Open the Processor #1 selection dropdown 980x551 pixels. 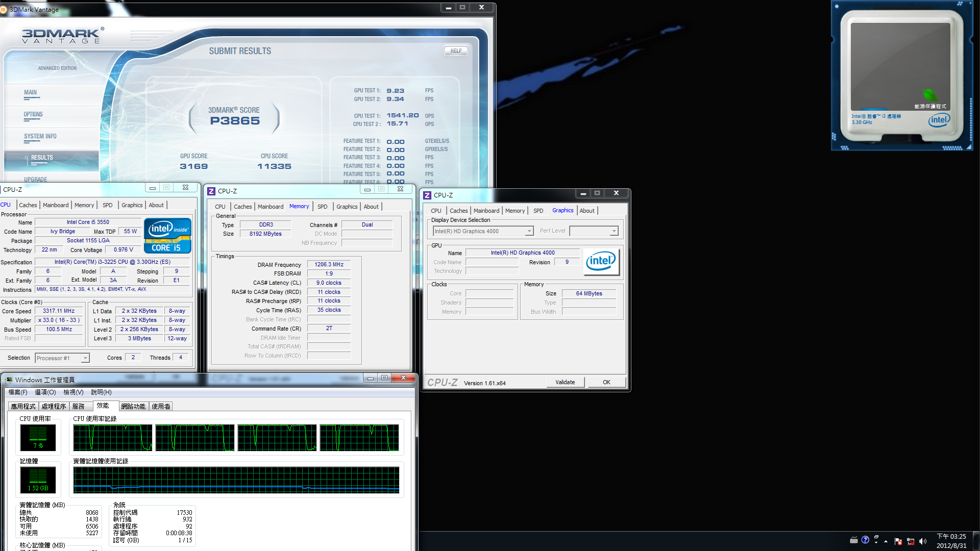pyautogui.click(x=85, y=358)
